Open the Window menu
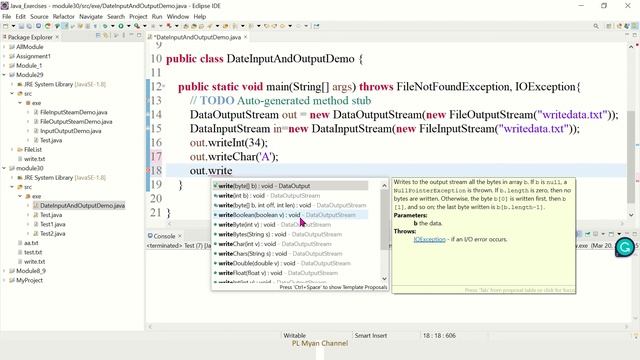Screen dimensions: 640x360 coord(178,16)
